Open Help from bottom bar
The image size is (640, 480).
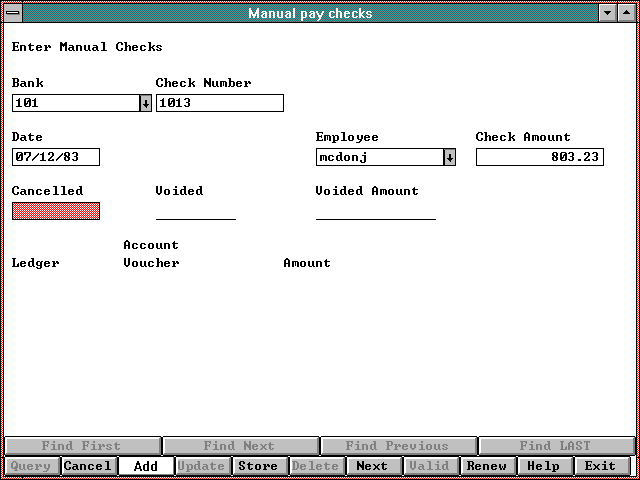coord(544,466)
